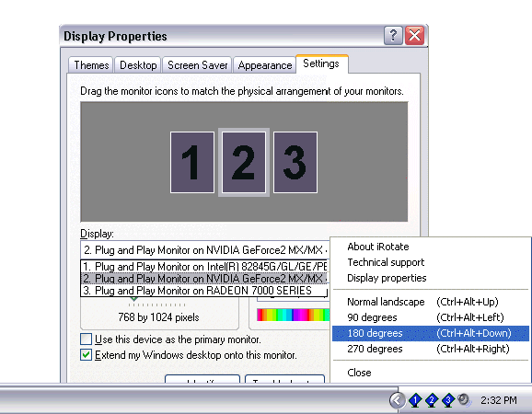
Task: Click the iRotate tray icon numbered 1
Action: [x=415, y=400]
